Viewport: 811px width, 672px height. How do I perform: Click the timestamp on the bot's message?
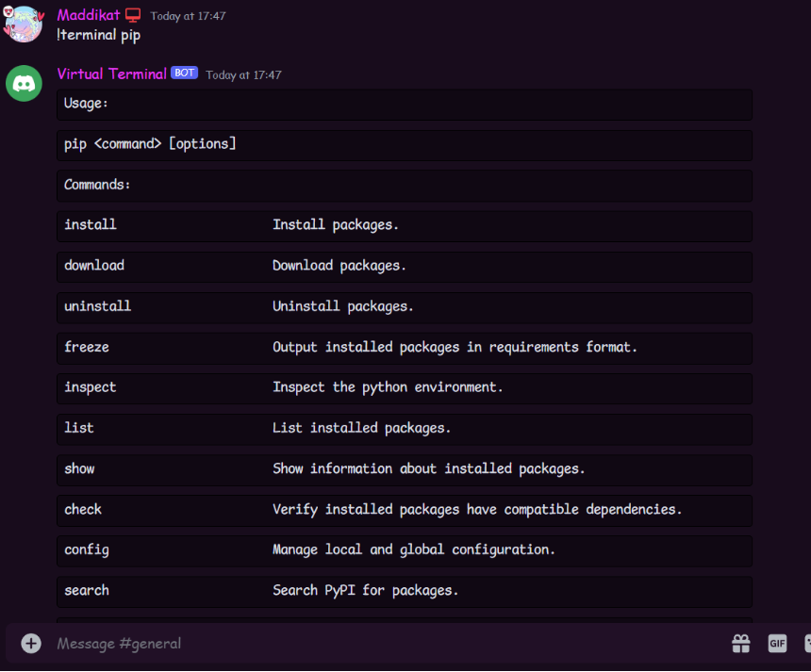click(243, 74)
